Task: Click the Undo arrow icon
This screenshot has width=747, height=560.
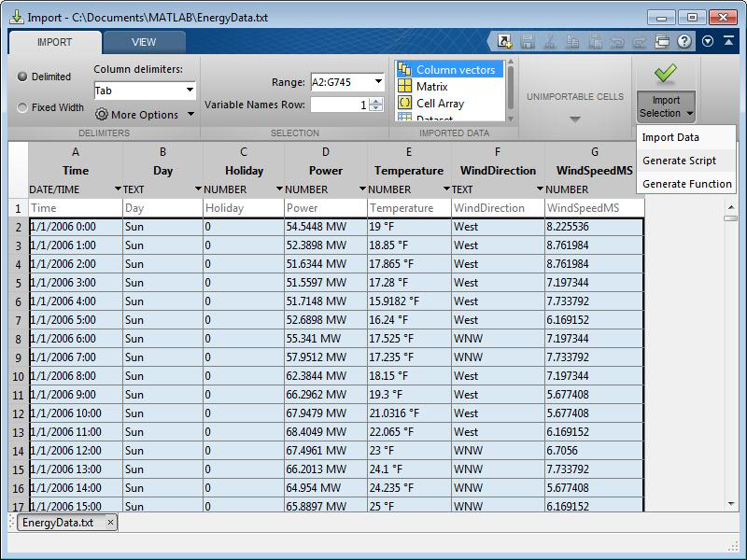Action: [x=617, y=41]
